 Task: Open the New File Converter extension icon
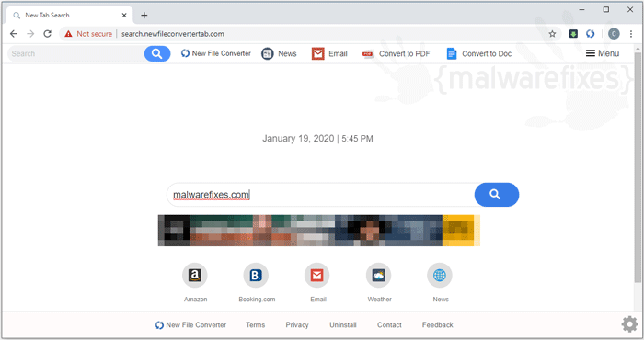coord(591,34)
